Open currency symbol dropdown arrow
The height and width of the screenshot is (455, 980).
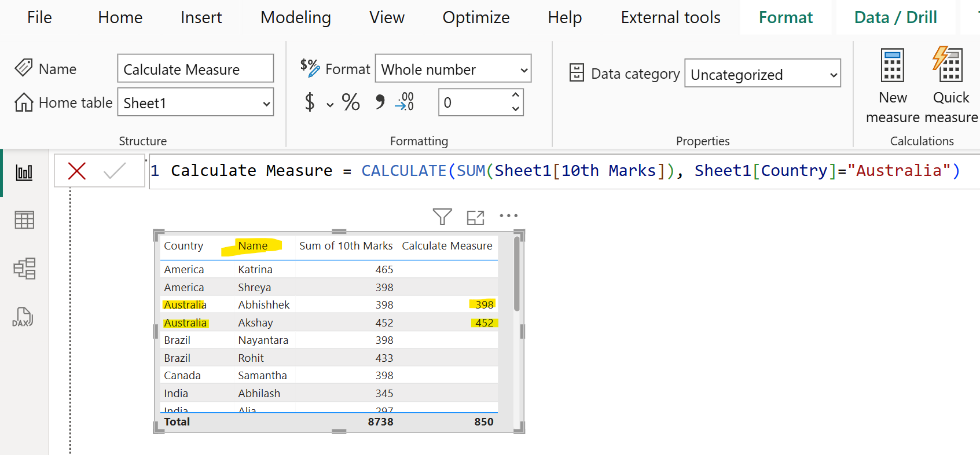(330, 105)
